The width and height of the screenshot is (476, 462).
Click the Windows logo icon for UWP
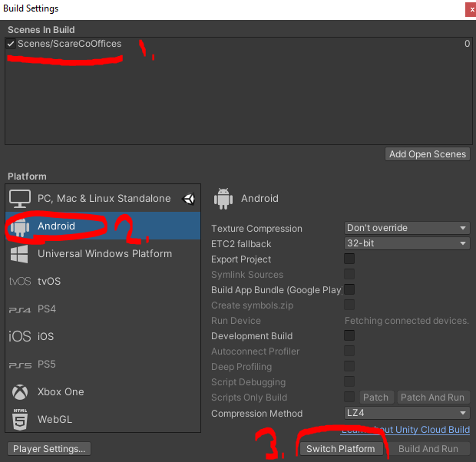tap(19, 254)
